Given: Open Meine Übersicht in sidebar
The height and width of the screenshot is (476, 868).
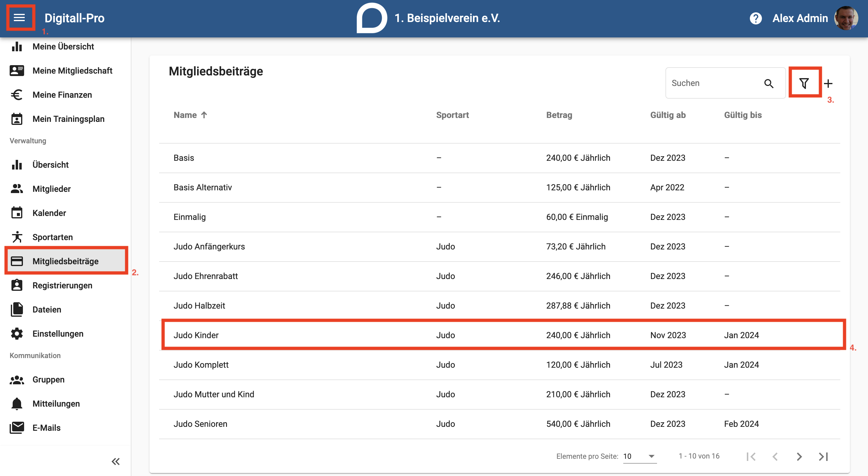Looking at the screenshot, I should tap(65, 46).
